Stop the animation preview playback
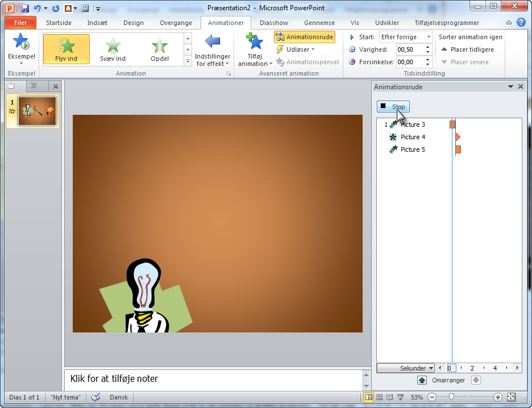The image size is (532, 408). coord(392,107)
